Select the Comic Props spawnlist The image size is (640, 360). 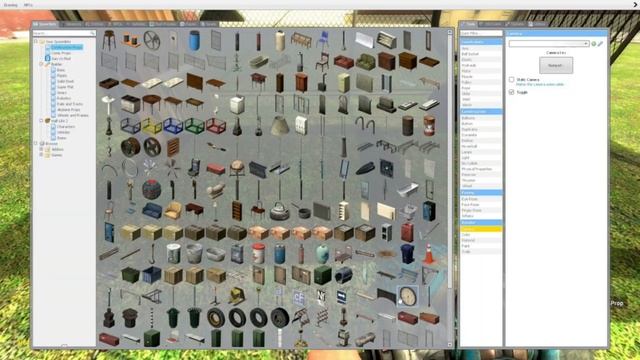pos(61,53)
